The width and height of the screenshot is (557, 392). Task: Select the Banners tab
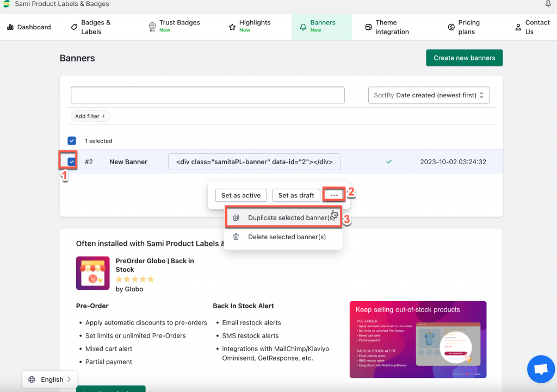point(322,27)
